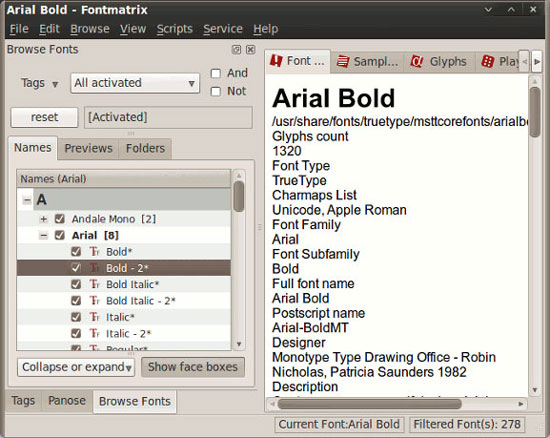Viewport: 550px width, 438px height.
Task: Click the Arial-BoldMT postscript name
Action: click(310, 328)
